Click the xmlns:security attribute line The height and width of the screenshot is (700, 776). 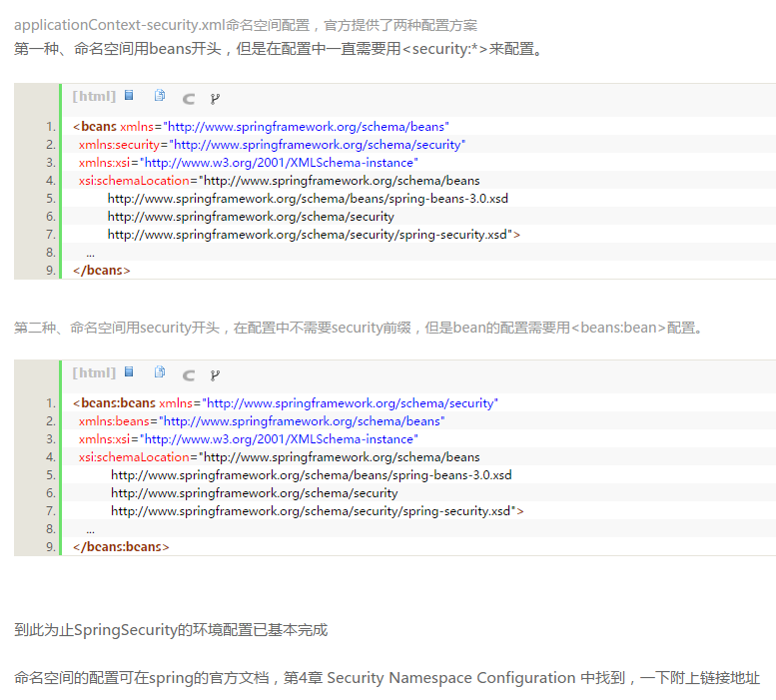(272, 145)
